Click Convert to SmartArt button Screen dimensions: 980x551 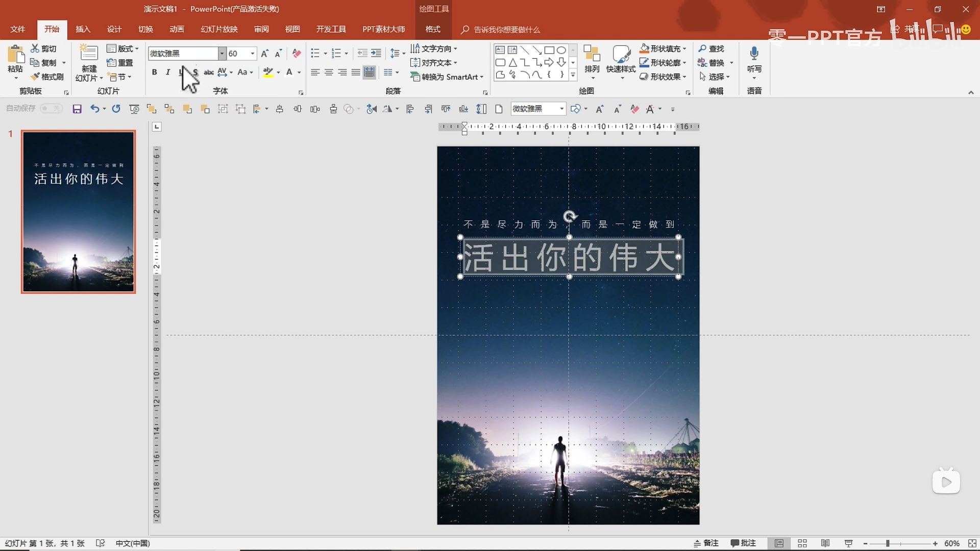coord(447,77)
